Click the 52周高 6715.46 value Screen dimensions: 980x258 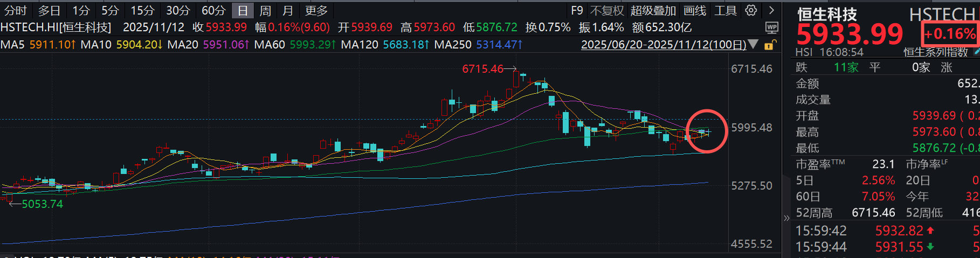pos(873,213)
